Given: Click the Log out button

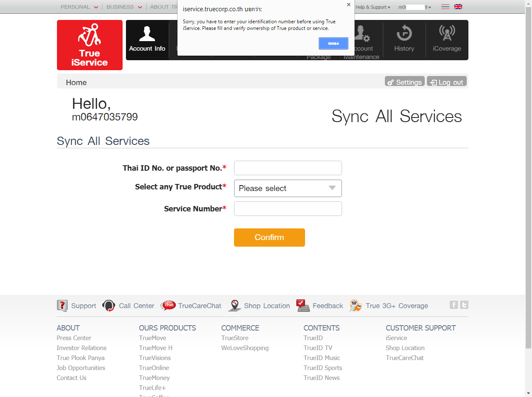Looking at the screenshot, I should click(447, 81).
